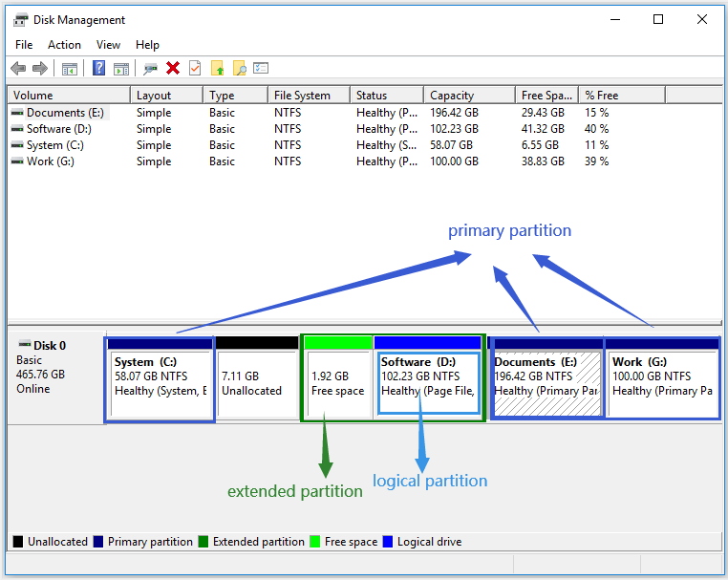Select System (C:) in the volume list

(x=55, y=145)
